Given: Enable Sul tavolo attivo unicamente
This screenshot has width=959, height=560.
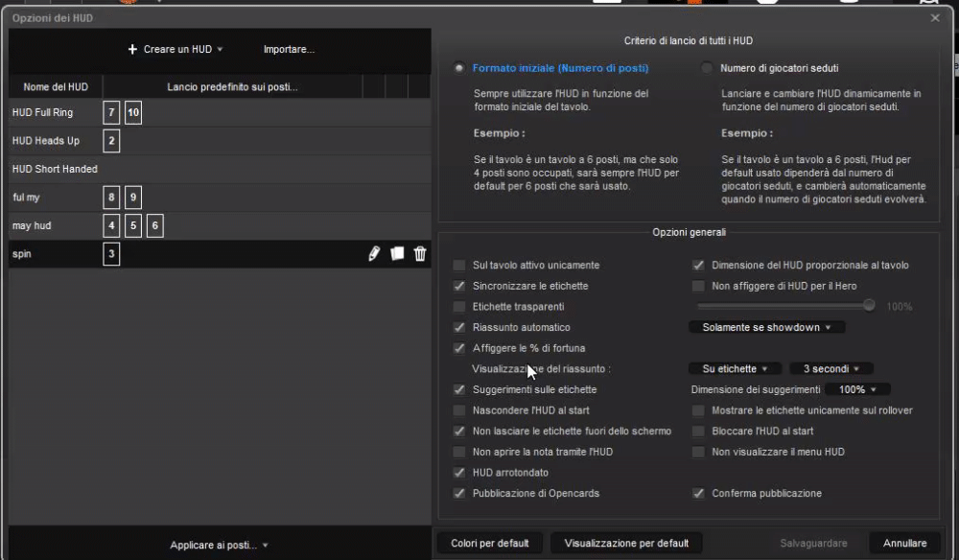Looking at the screenshot, I should [458, 265].
